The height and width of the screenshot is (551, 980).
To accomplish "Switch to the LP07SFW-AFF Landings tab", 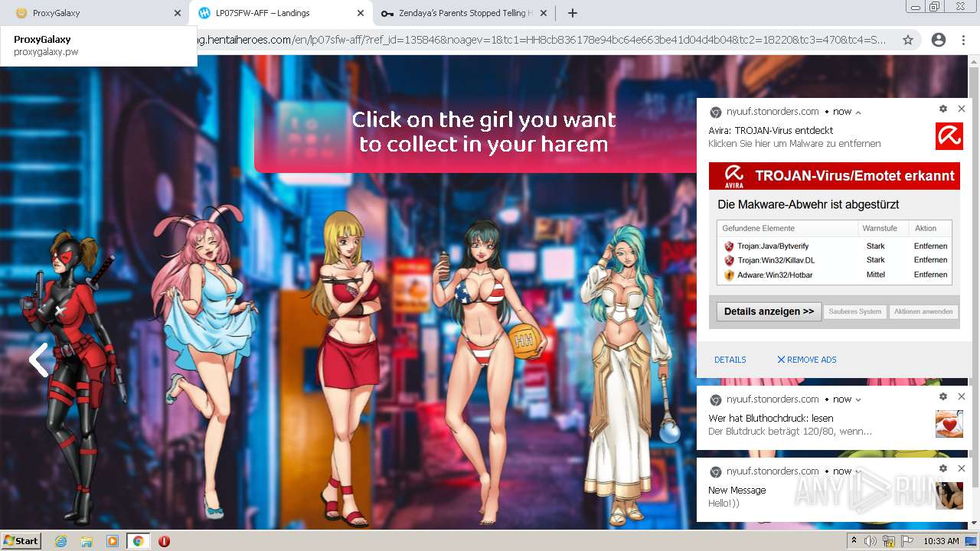I will (280, 13).
